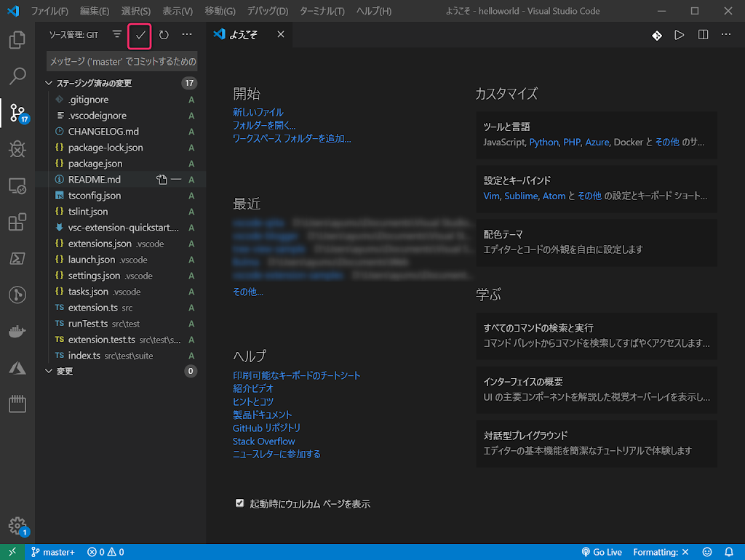Click the commit message input field

pyautogui.click(x=122, y=61)
